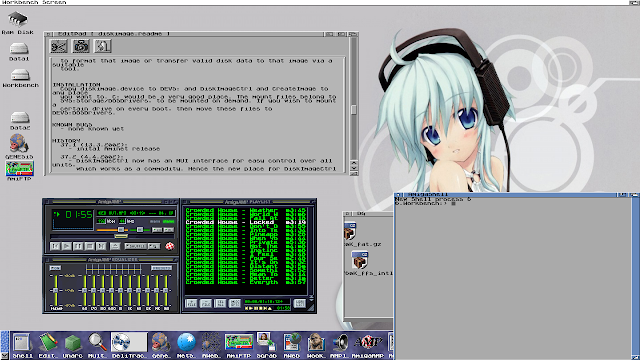The width and height of the screenshot is (640, 360).
Task: Select 'Crowded House - Weather' playlist entry
Action: [x=245, y=210]
